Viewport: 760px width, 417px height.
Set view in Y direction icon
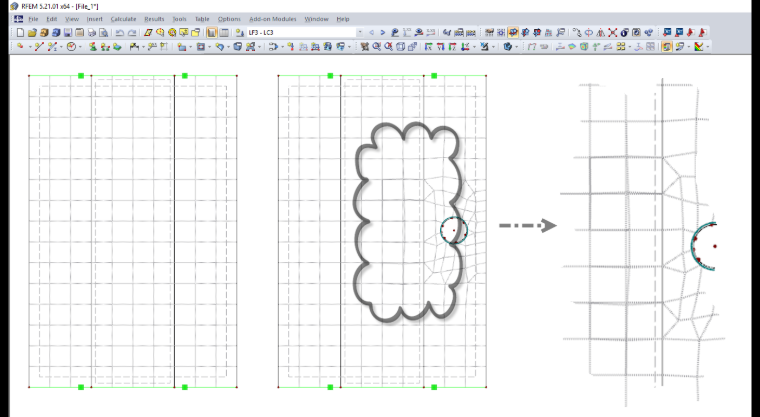(441, 47)
